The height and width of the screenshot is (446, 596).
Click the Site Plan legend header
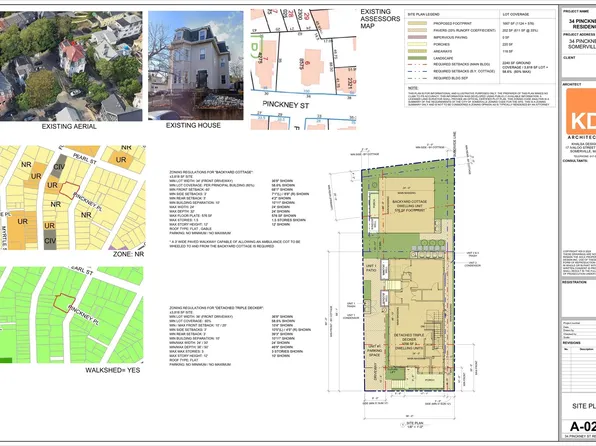pos(423,14)
